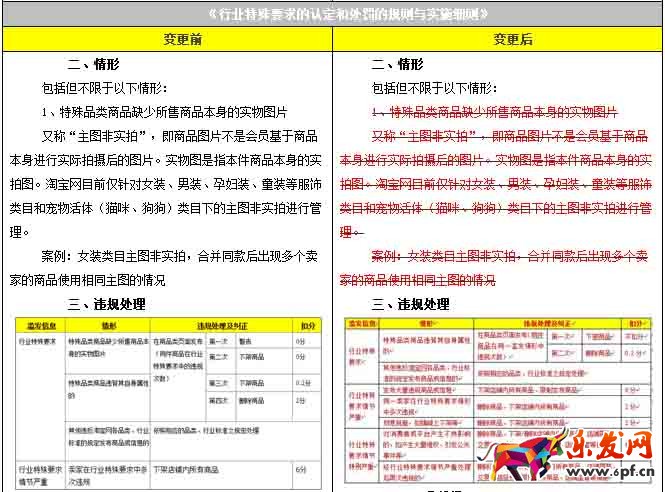Click 三、违规处理 heading in right column

coord(411,304)
